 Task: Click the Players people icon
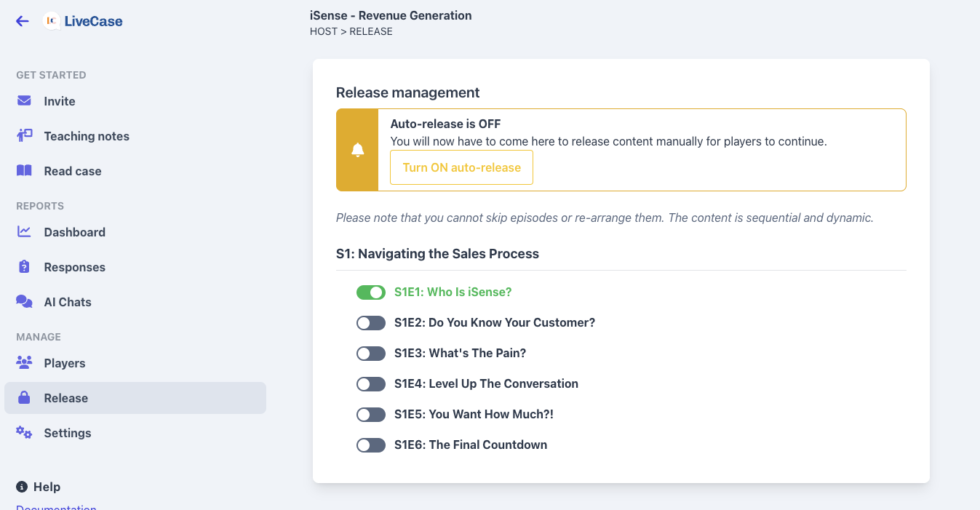point(24,362)
